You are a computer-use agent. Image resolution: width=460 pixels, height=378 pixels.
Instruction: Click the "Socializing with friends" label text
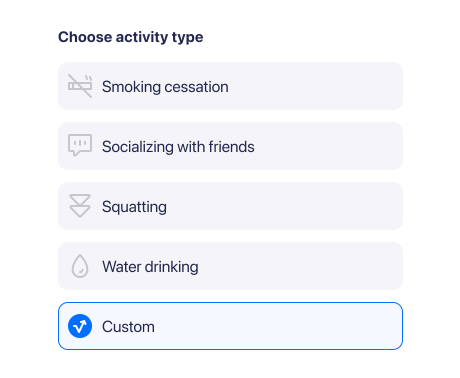pyautogui.click(x=178, y=147)
